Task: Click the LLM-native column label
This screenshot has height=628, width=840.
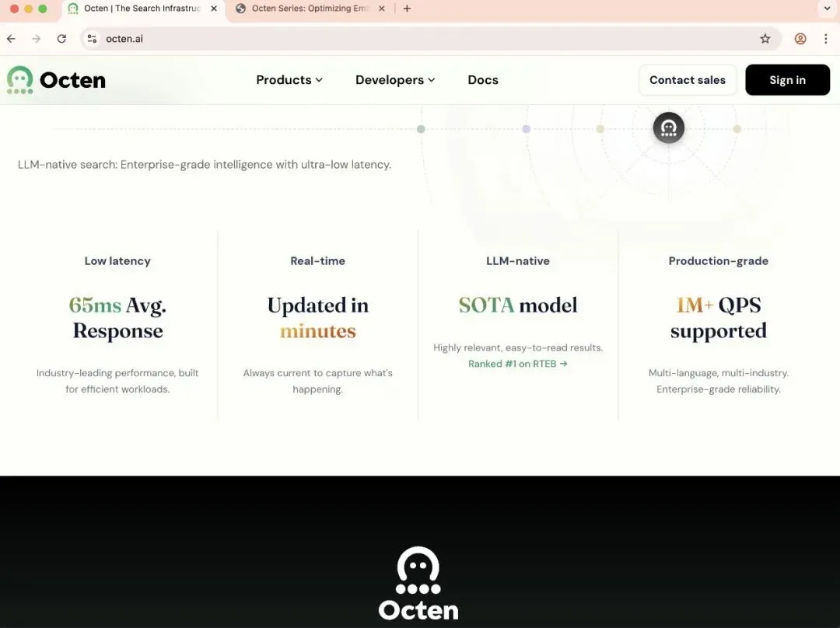Action: 518,260
